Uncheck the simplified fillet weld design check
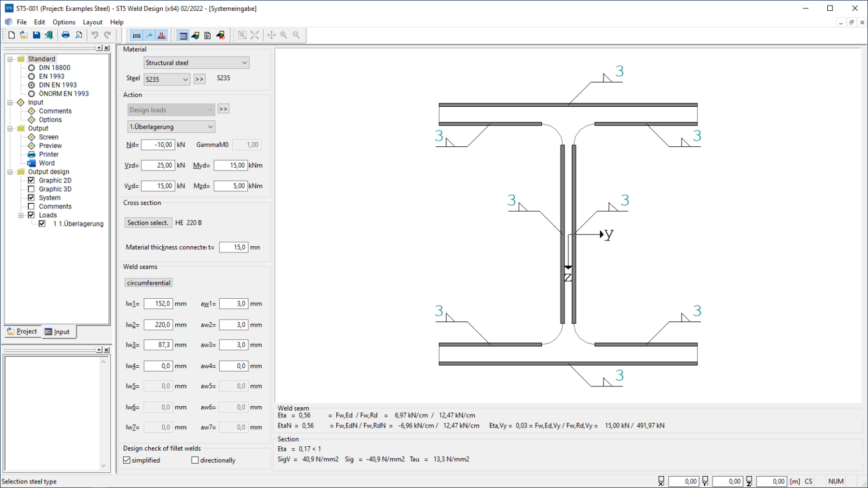Image resolution: width=868 pixels, height=488 pixels. click(127, 460)
